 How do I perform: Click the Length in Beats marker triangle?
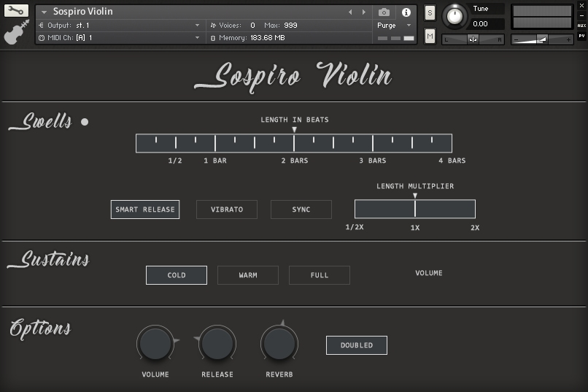coord(295,129)
